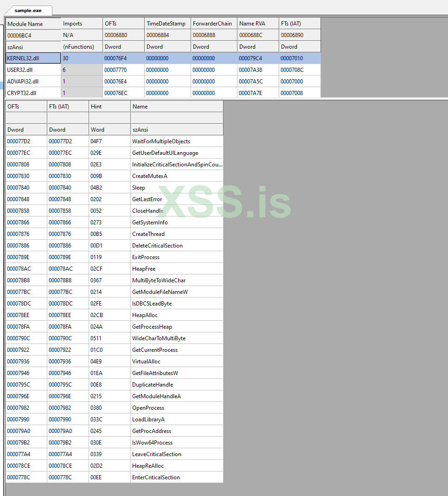This screenshot has width=448, height=496.
Task: Click the Module Name column header
Action: [x=33, y=24]
